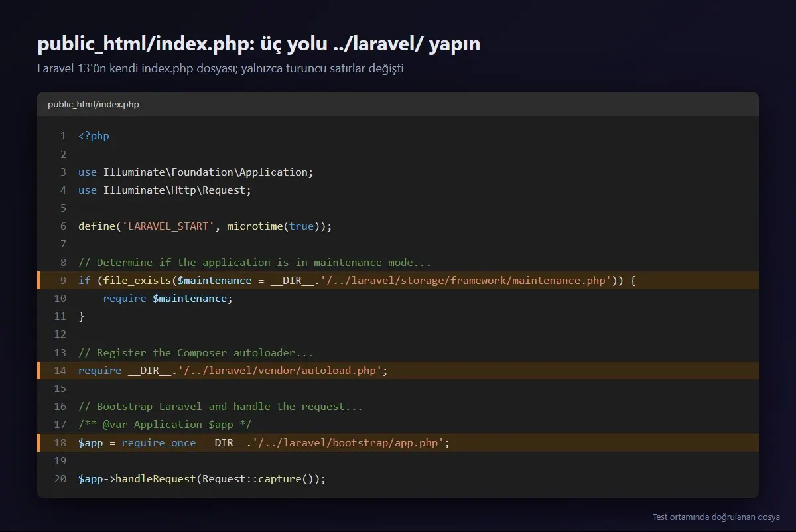Click line number 20 in the gutter

tap(60, 478)
